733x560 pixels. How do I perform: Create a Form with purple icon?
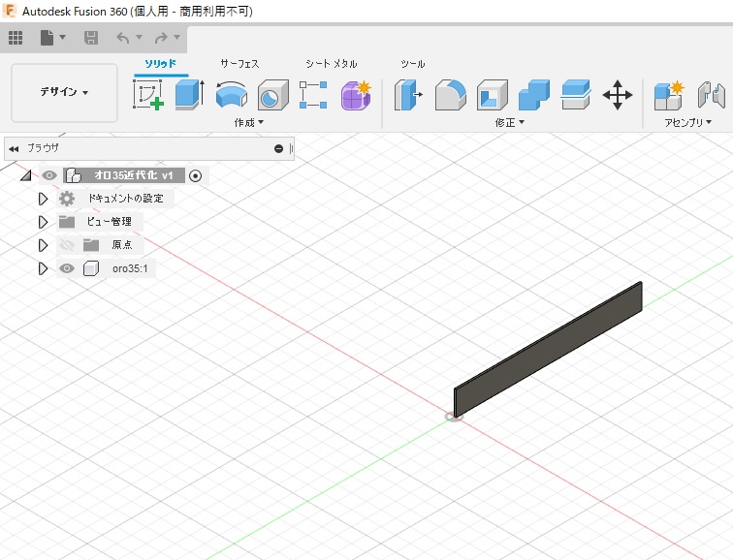(356, 95)
